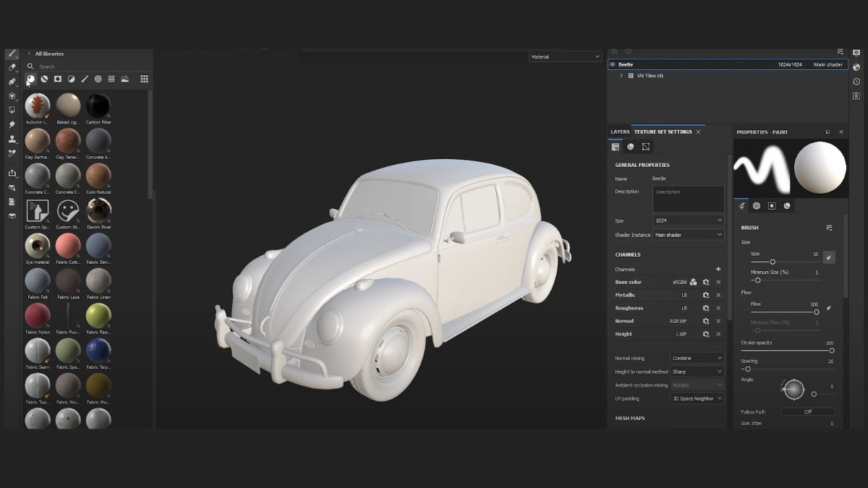
Task: Open first Texture Set general settings sub-tab
Action: (x=616, y=147)
